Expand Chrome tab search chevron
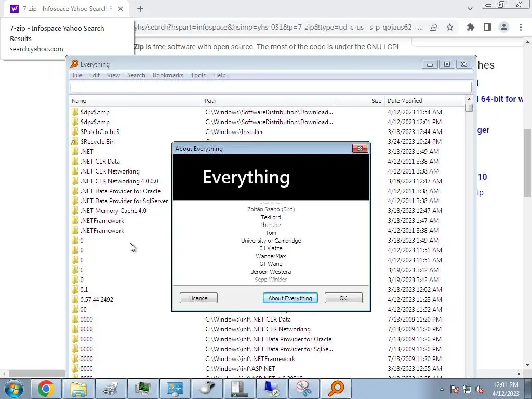 point(470,9)
